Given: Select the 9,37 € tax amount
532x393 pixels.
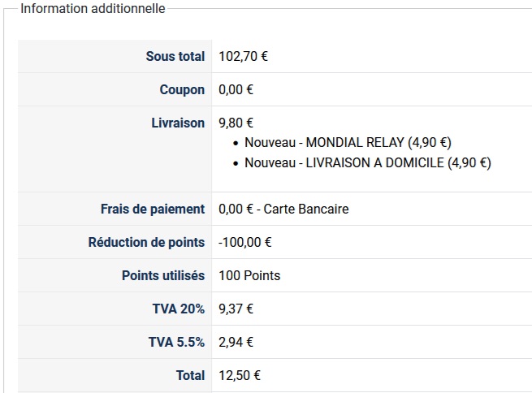Looking at the screenshot, I should tap(236, 309).
